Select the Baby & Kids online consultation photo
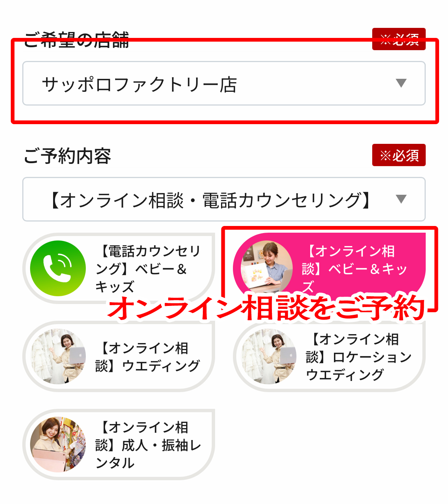This screenshot has height=504, width=448. tap(267, 267)
